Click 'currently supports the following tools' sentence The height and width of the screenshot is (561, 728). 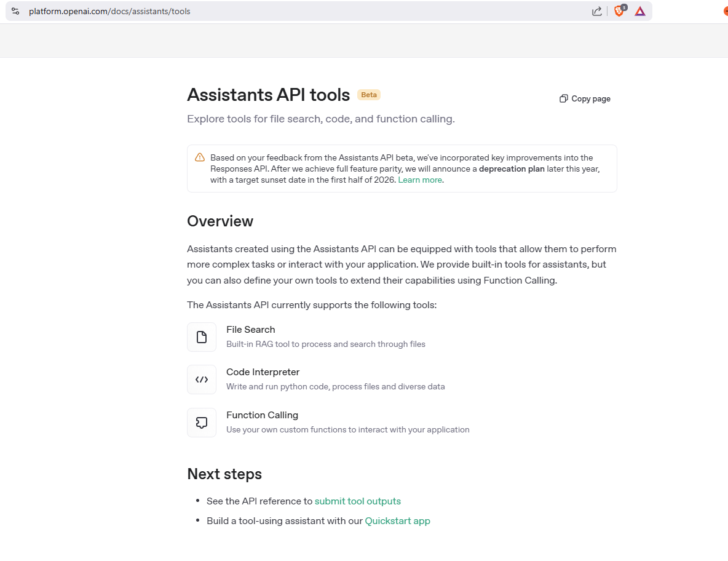[x=312, y=304]
